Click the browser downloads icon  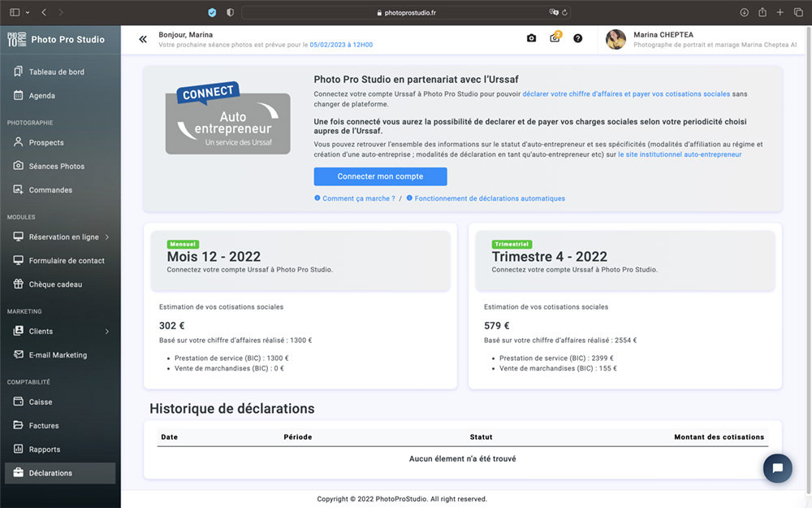coord(744,12)
